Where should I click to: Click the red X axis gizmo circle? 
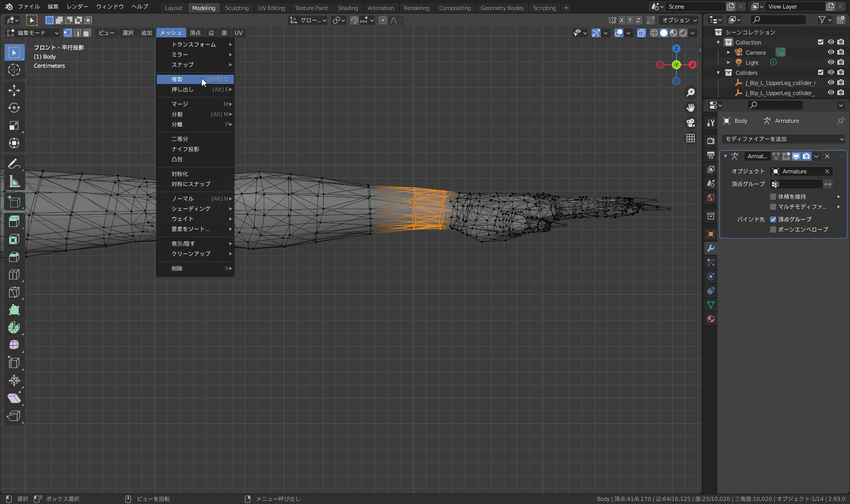(x=693, y=65)
